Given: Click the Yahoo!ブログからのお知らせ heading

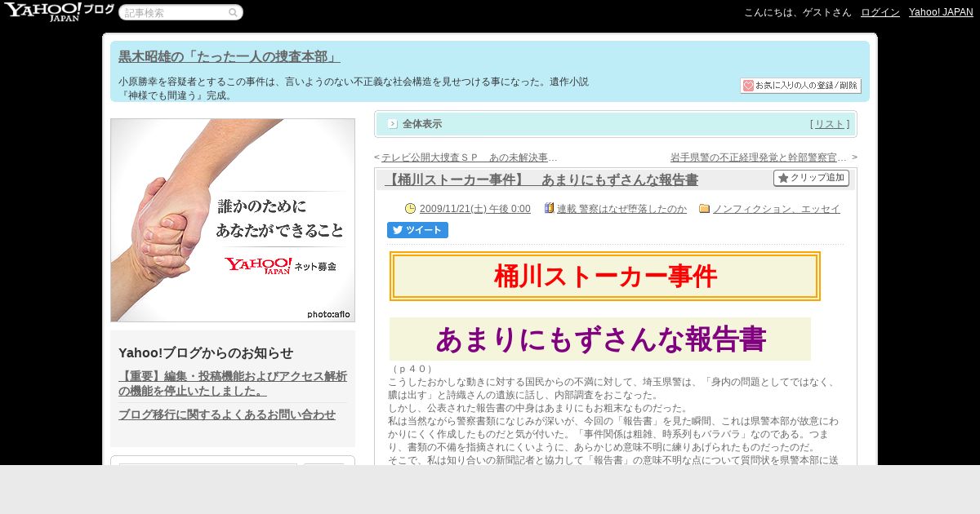Looking at the screenshot, I should tap(206, 352).
